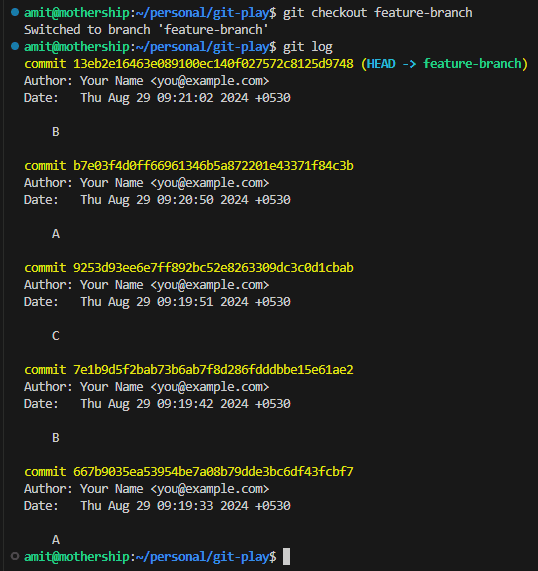Select commit hash 9253d93ee6e7ff892bc52e8263309dc3c0d1cbab
Image resolution: width=538 pixels, height=571 pixels.
[x=213, y=268]
